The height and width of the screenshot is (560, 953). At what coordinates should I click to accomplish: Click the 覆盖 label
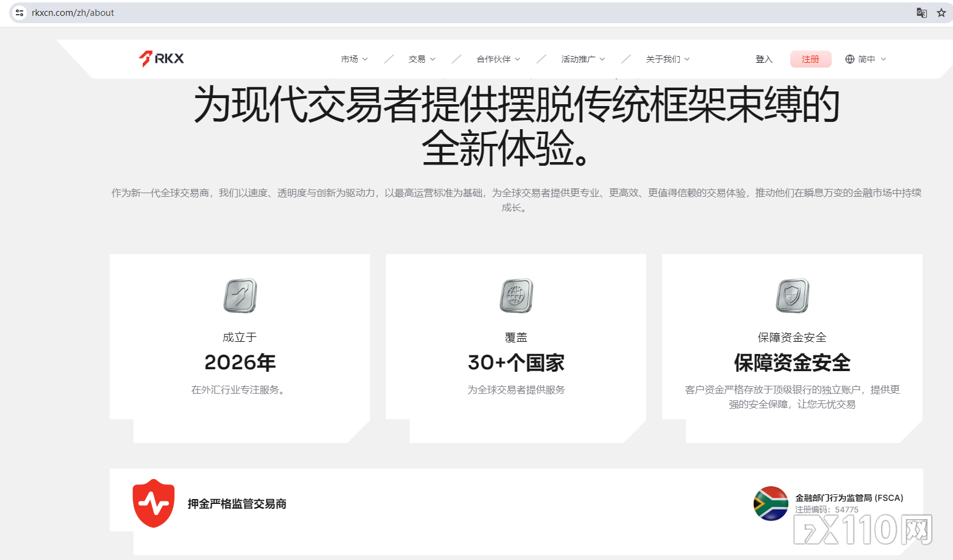516,337
